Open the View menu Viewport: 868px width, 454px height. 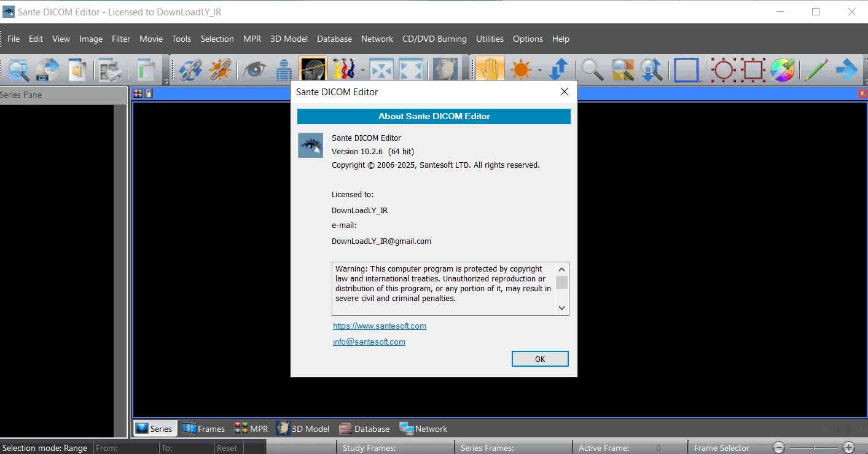coord(61,39)
